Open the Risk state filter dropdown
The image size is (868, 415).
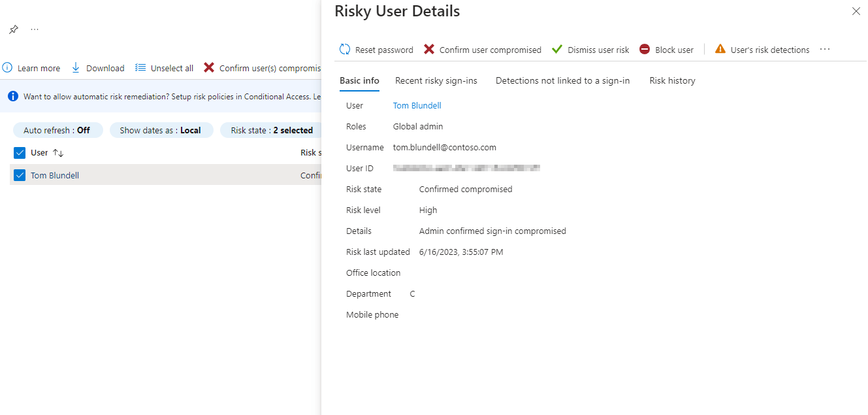click(x=272, y=129)
